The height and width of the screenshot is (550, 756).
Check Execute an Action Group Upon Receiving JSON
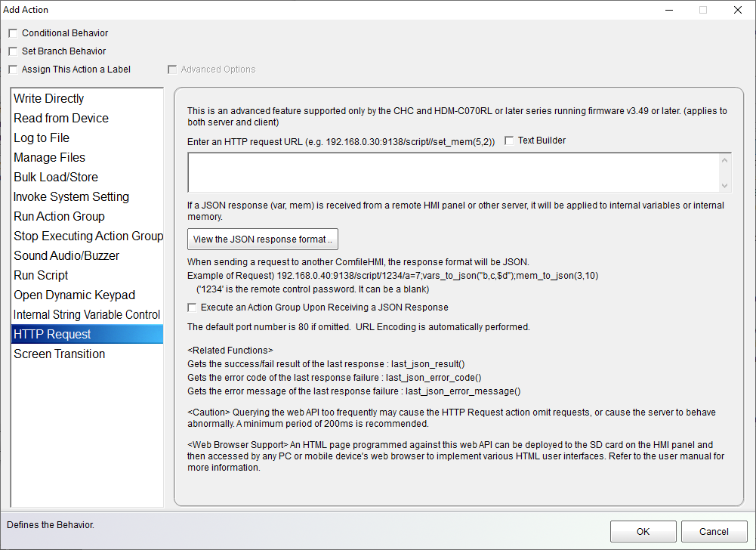pyautogui.click(x=193, y=307)
